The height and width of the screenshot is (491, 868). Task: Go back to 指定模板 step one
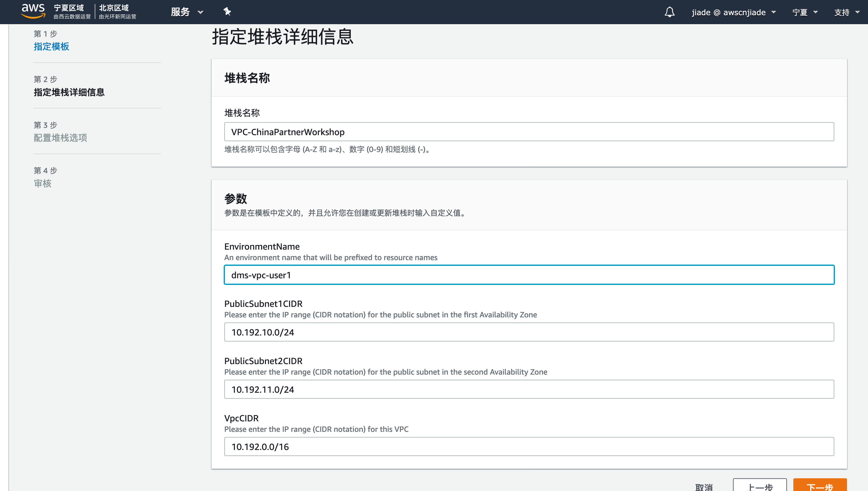point(51,47)
